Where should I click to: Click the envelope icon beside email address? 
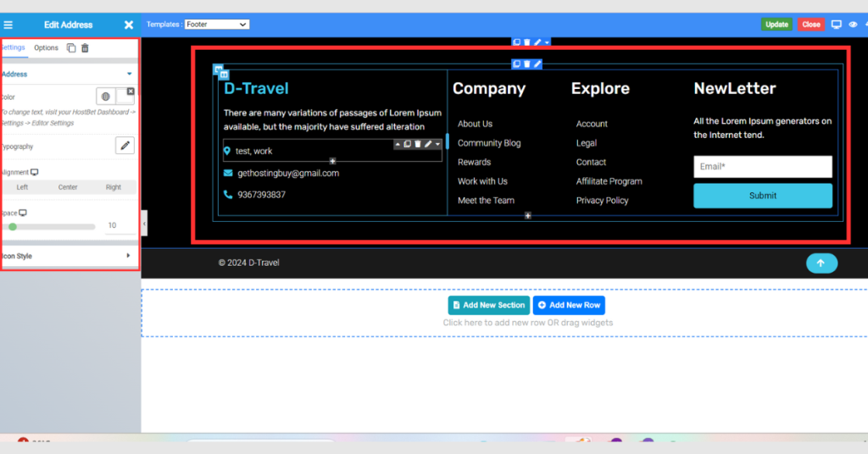(228, 173)
